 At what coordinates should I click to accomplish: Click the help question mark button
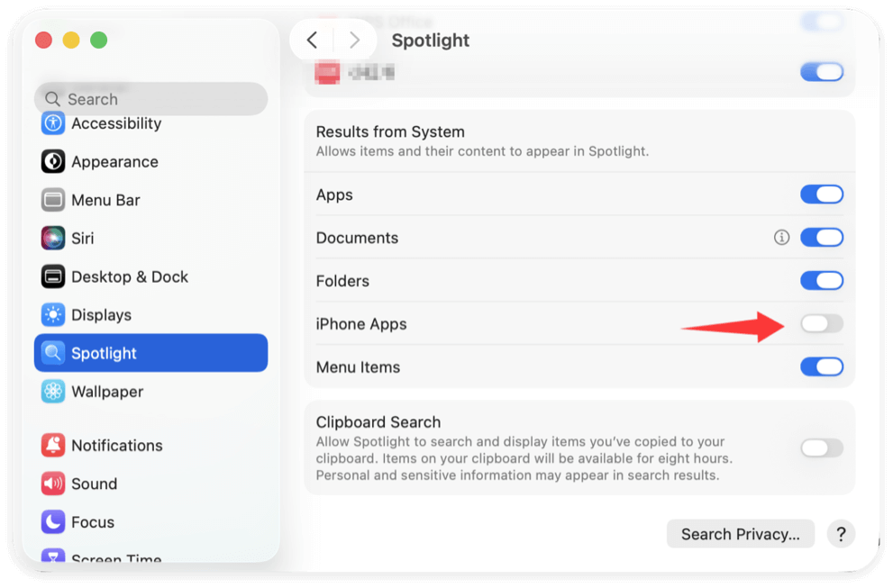click(x=841, y=533)
